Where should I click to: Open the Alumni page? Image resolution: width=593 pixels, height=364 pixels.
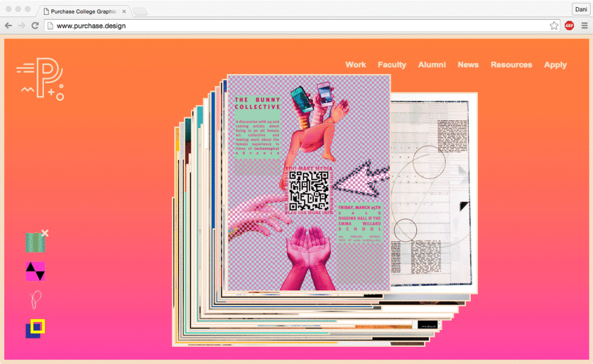pos(432,65)
